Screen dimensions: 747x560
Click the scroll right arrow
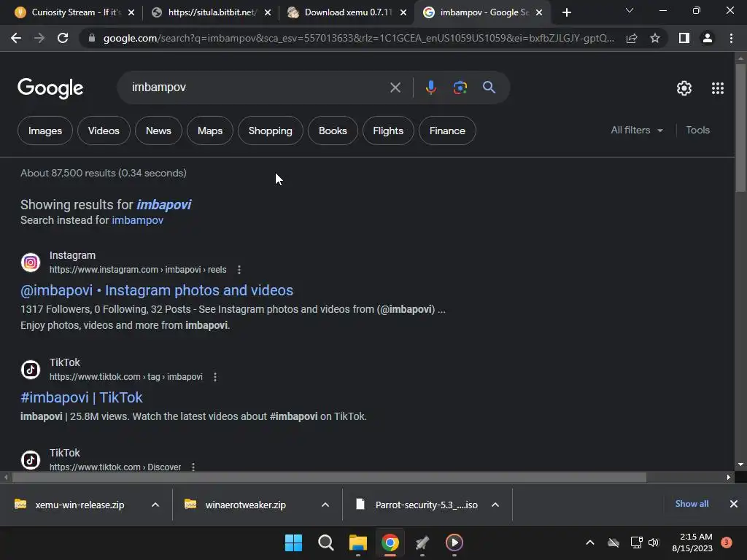pyautogui.click(x=729, y=477)
